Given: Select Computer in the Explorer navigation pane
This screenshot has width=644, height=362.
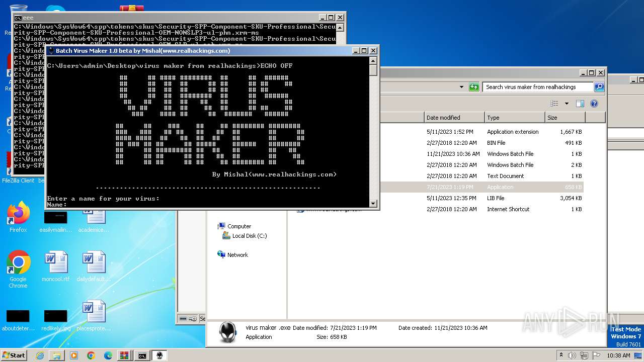Looking at the screenshot, I should (239, 226).
